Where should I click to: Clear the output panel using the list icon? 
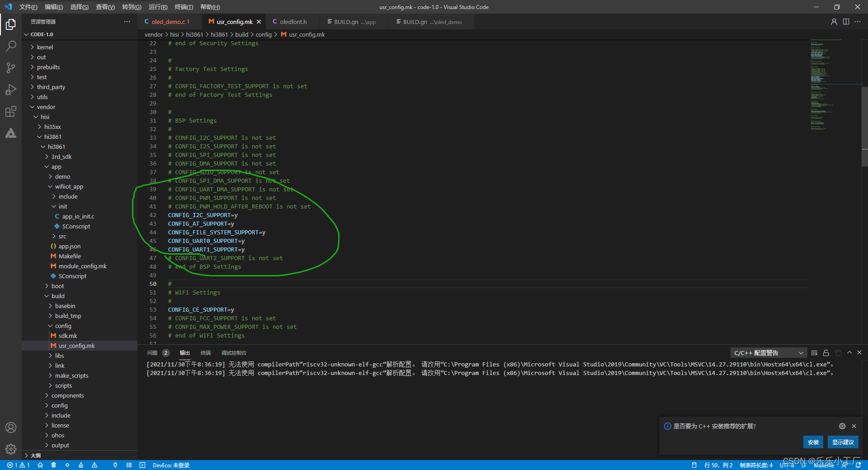click(814, 353)
